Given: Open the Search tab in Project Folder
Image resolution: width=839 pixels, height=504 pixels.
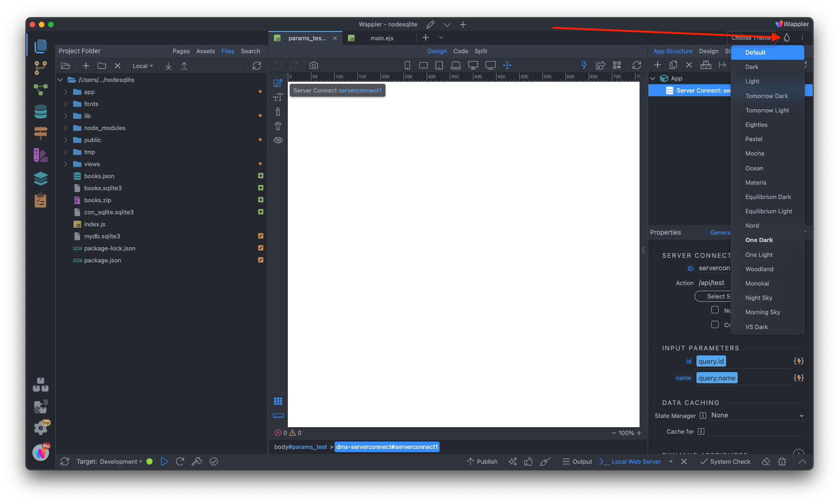Looking at the screenshot, I should point(250,51).
